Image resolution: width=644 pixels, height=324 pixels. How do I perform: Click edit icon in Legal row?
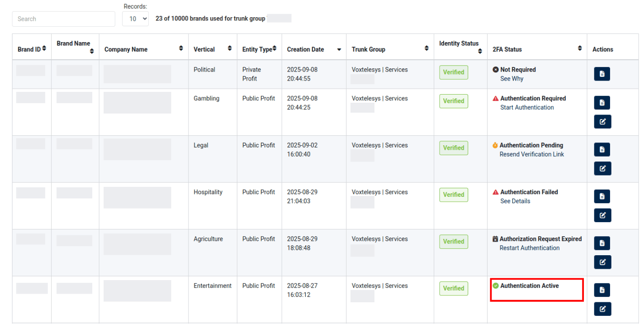click(x=602, y=168)
